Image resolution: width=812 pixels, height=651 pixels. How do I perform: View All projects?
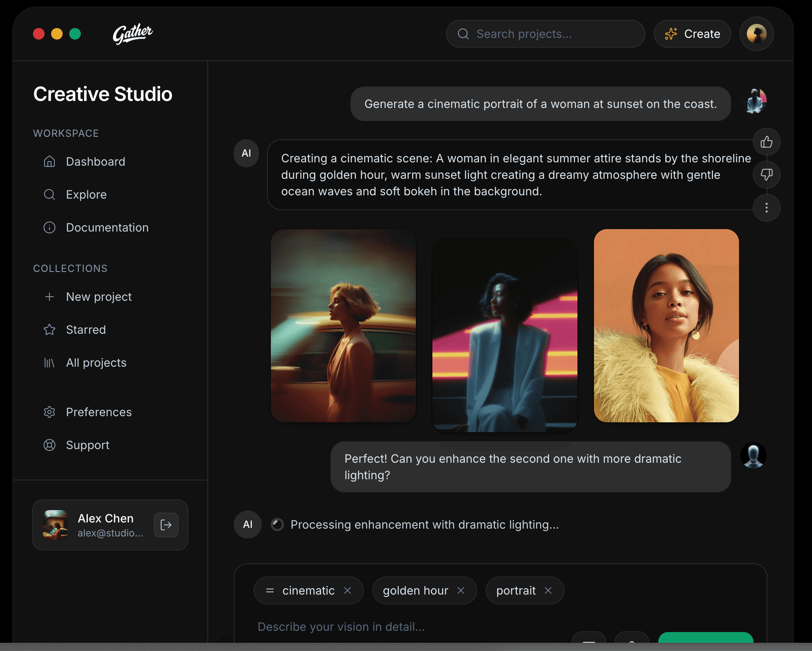pos(96,363)
